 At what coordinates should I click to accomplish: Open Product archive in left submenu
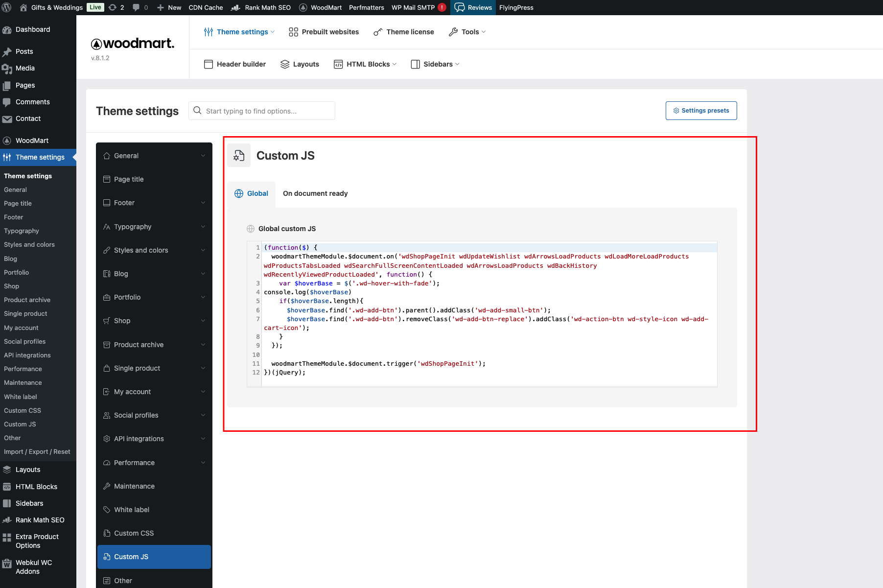point(27,300)
